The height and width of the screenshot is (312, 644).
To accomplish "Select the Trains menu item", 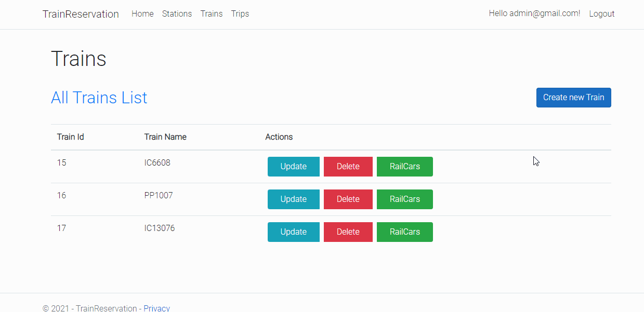I will pyautogui.click(x=211, y=14).
